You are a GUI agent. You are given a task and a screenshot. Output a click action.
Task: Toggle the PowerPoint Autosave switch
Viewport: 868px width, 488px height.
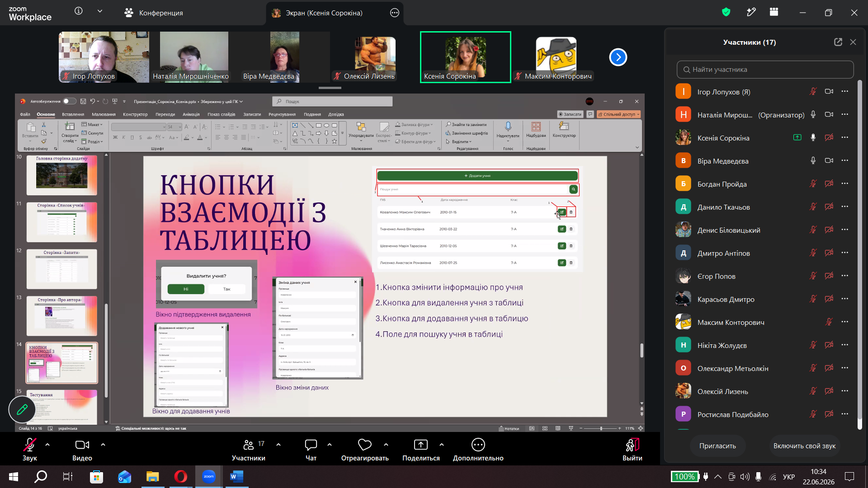(70, 101)
